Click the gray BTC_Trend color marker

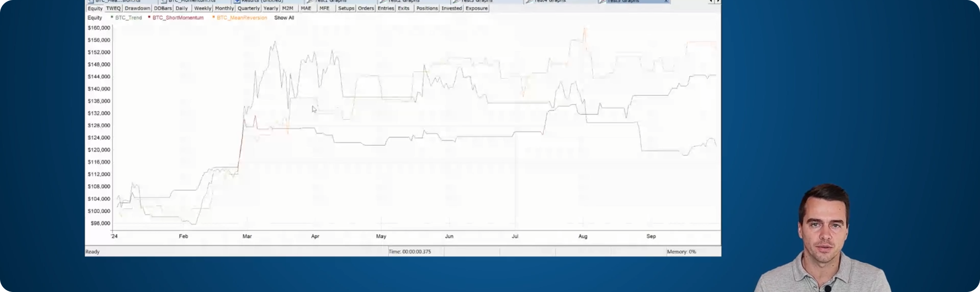112,17
